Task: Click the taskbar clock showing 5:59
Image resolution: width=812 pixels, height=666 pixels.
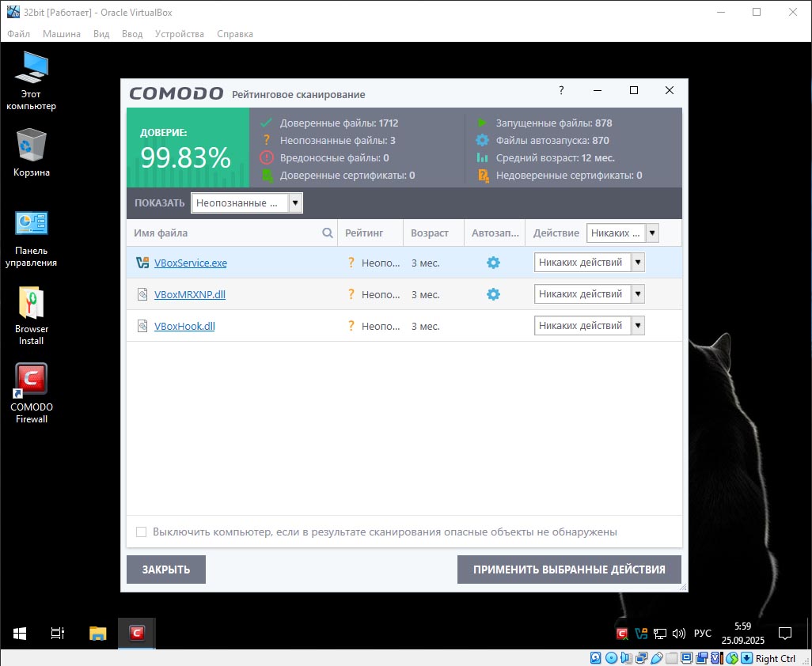Action: pos(742,633)
